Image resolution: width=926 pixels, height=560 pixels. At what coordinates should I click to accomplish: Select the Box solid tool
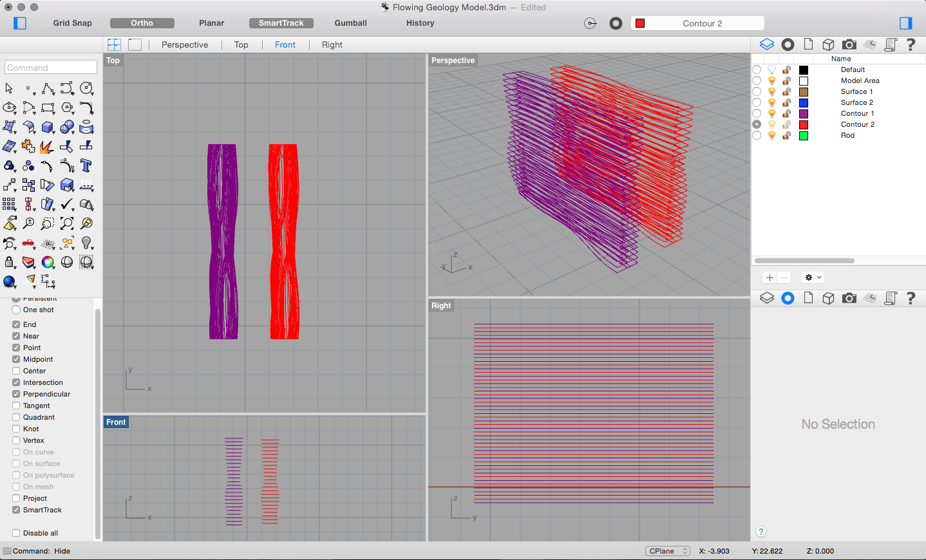[48, 127]
